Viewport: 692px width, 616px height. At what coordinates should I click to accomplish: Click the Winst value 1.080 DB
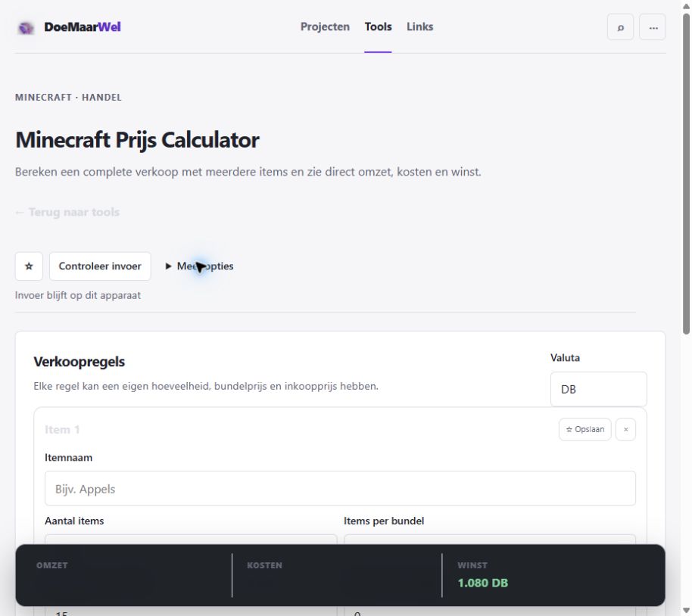483,583
